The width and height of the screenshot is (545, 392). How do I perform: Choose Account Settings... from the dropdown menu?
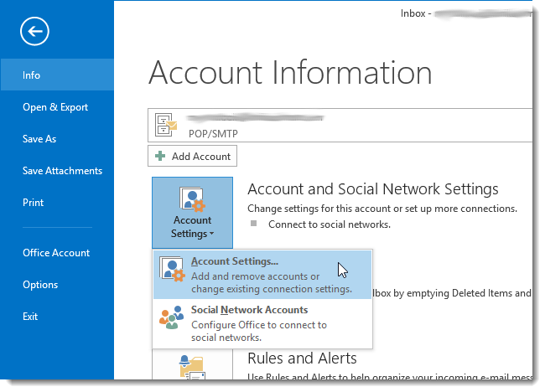click(x=262, y=275)
